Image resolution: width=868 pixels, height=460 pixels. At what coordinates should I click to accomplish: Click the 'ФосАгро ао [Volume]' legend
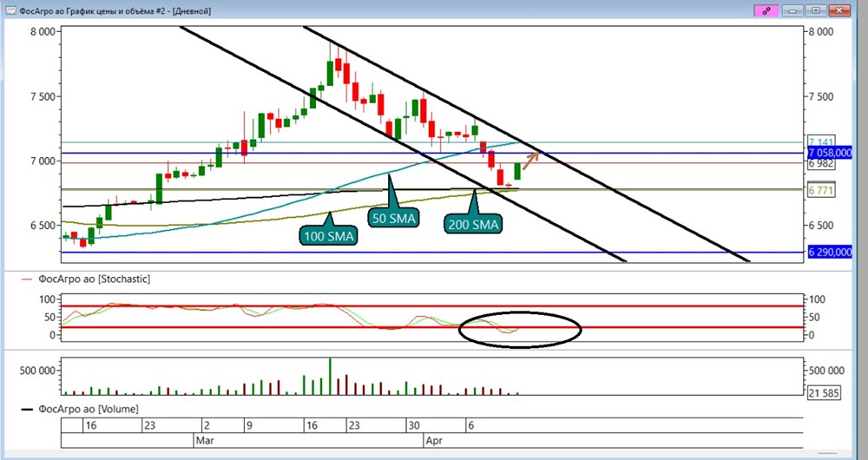click(88, 409)
